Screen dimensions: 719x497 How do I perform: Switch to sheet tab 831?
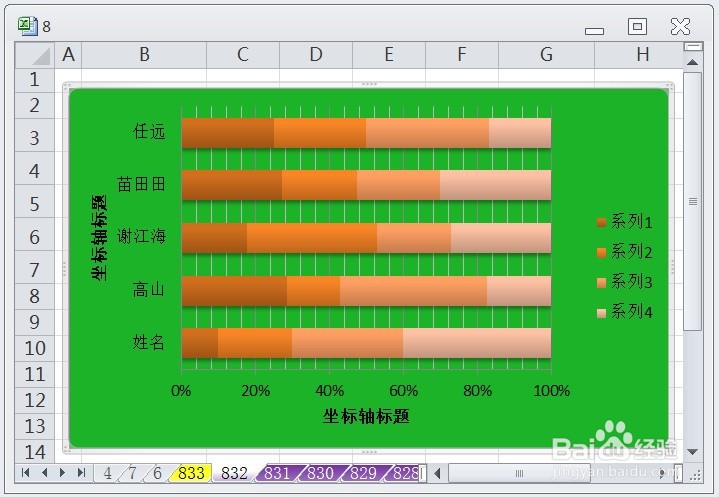277,473
